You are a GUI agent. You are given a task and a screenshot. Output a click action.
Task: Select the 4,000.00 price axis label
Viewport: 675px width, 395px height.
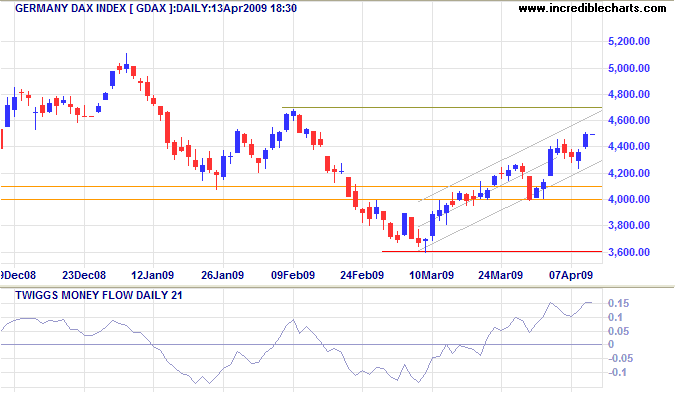tap(629, 199)
